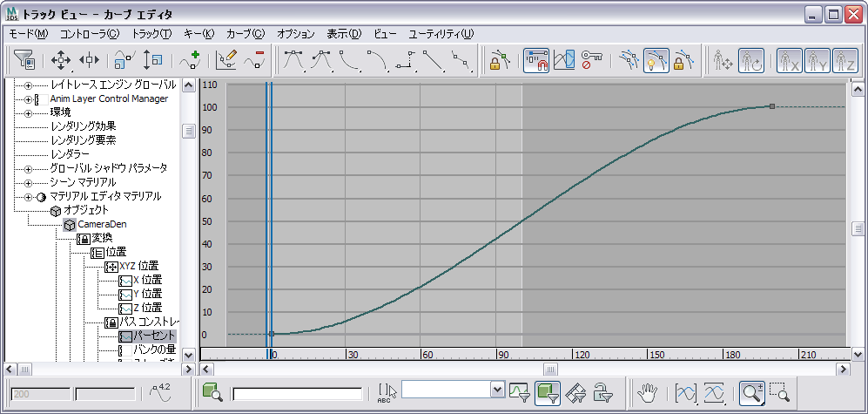The image size is (868, 414).
Task: Click the Zoom Selected Object icon
Action: tap(212, 392)
